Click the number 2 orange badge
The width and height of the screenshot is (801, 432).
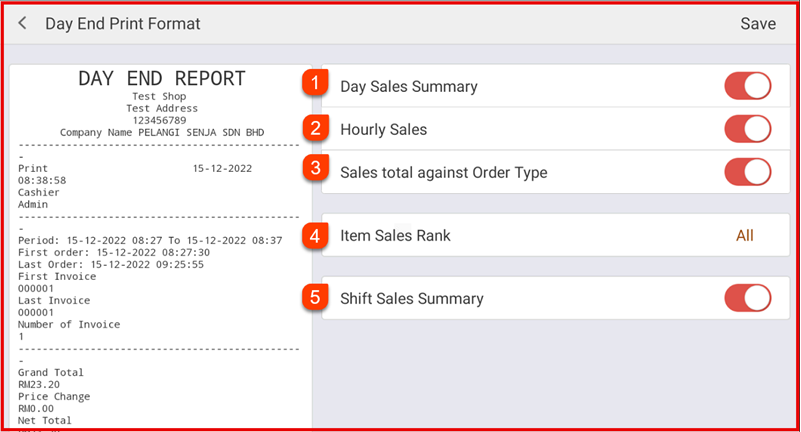(x=316, y=128)
